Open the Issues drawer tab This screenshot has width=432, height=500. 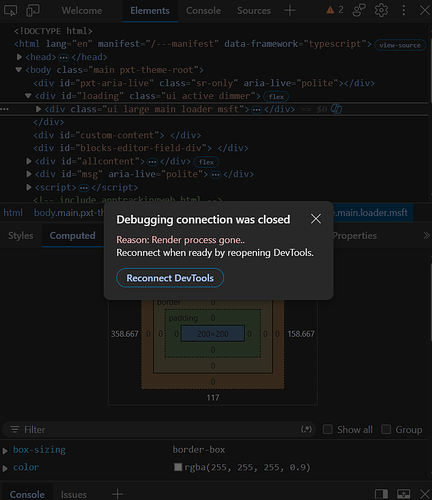(74, 494)
